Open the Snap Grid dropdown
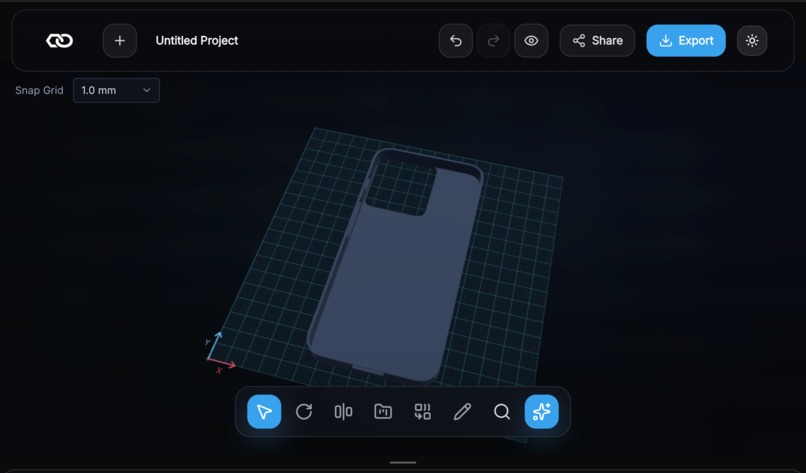This screenshot has width=806, height=473. click(116, 90)
